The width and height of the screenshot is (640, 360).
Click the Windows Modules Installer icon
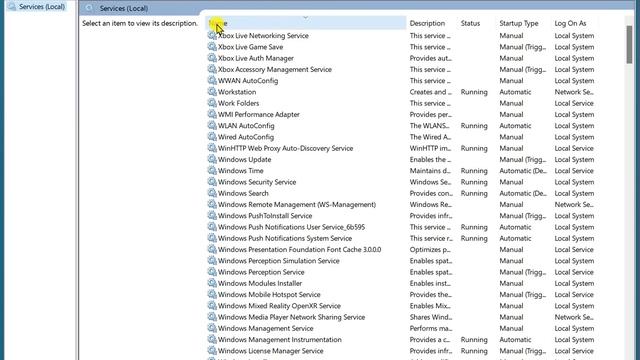212,283
